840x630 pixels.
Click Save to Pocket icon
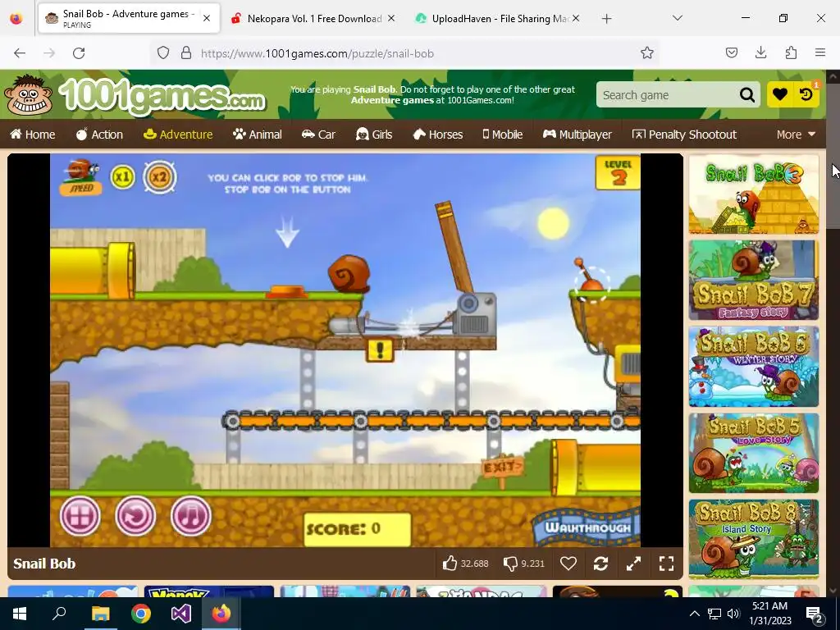tap(731, 52)
